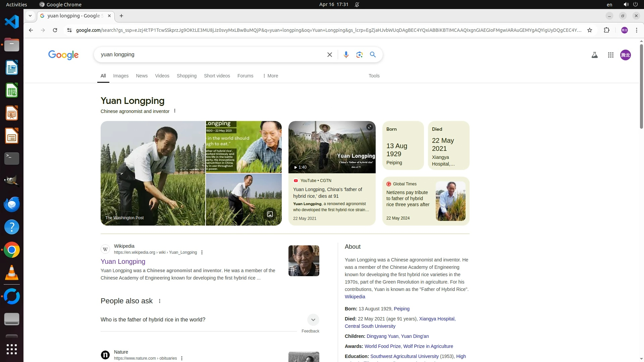This screenshot has width=644, height=362.
Task: Clear the search box with X icon
Action: click(x=329, y=55)
